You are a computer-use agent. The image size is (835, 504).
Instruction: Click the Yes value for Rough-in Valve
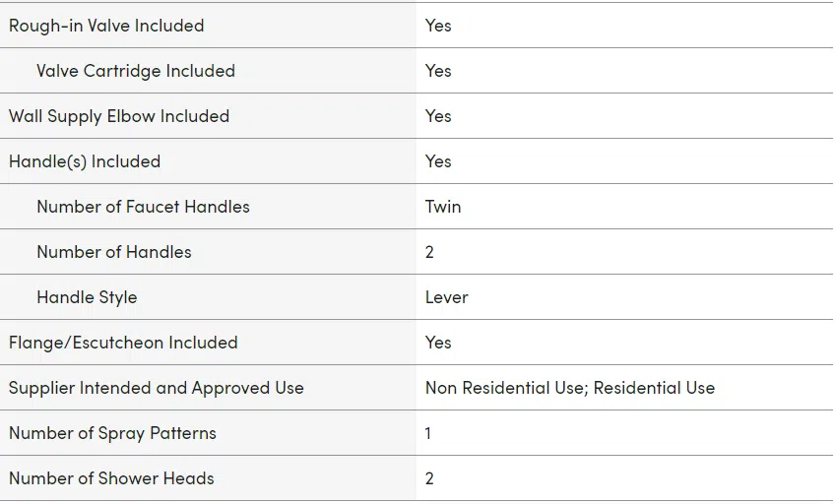click(x=438, y=26)
